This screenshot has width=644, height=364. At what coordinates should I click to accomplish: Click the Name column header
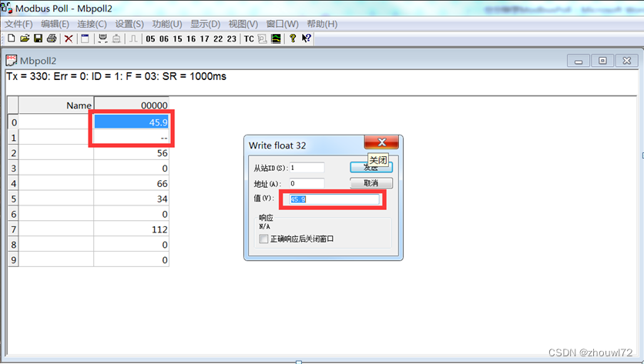tap(56, 105)
